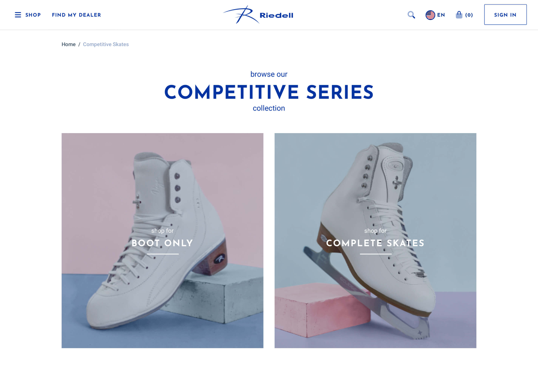Open Find My Dealer page
Screen dimensions: 538x392
pos(76,15)
